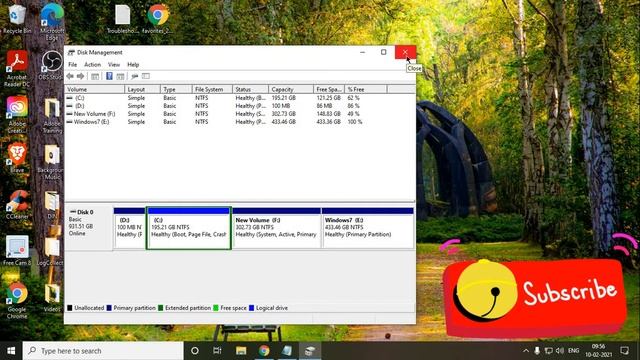Click the Disk Management taskbar button
640x360 pixels.
[x=310, y=351]
